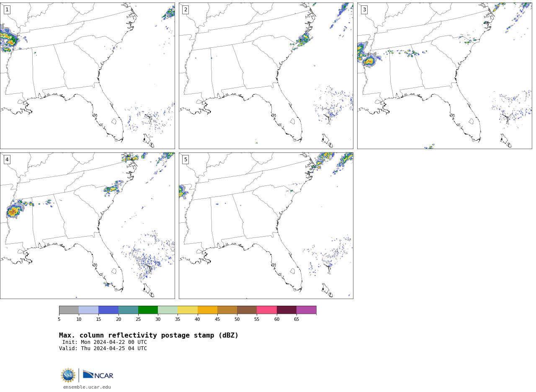Click the colorbar tick label 35
536x392 pixels.
point(178,319)
